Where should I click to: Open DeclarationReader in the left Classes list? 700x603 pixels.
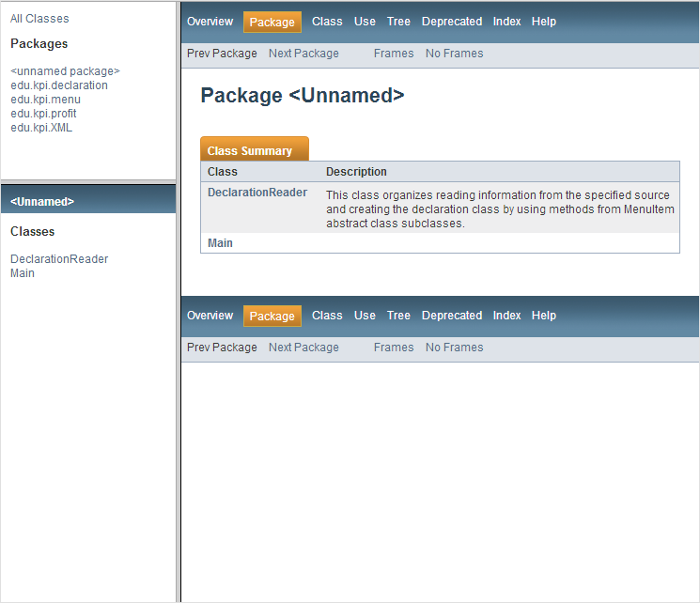pyautogui.click(x=59, y=259)
